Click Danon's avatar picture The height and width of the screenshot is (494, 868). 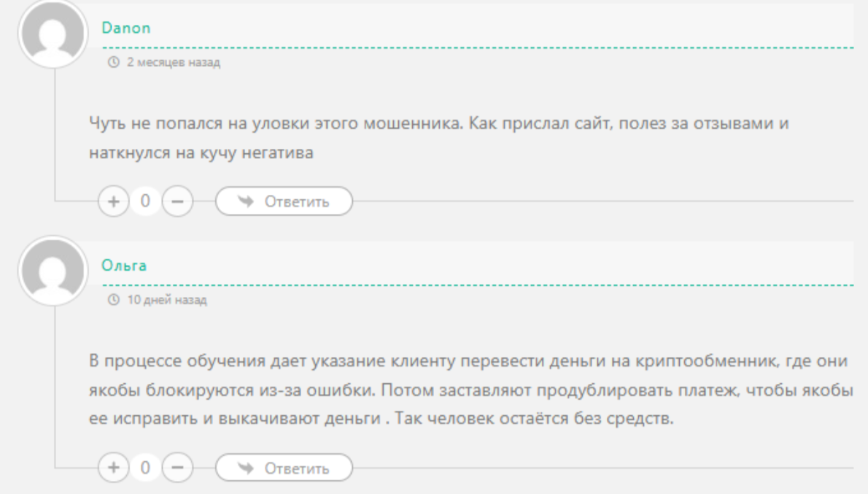53,34
